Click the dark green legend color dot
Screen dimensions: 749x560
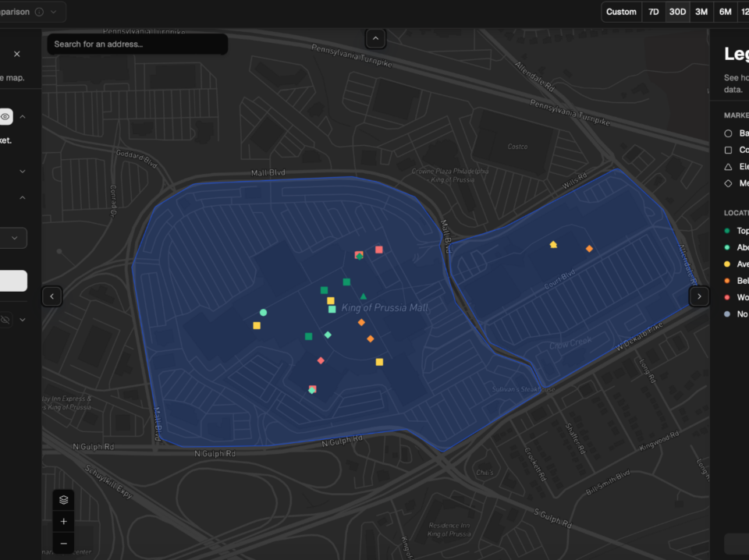[x=727, y=231]
